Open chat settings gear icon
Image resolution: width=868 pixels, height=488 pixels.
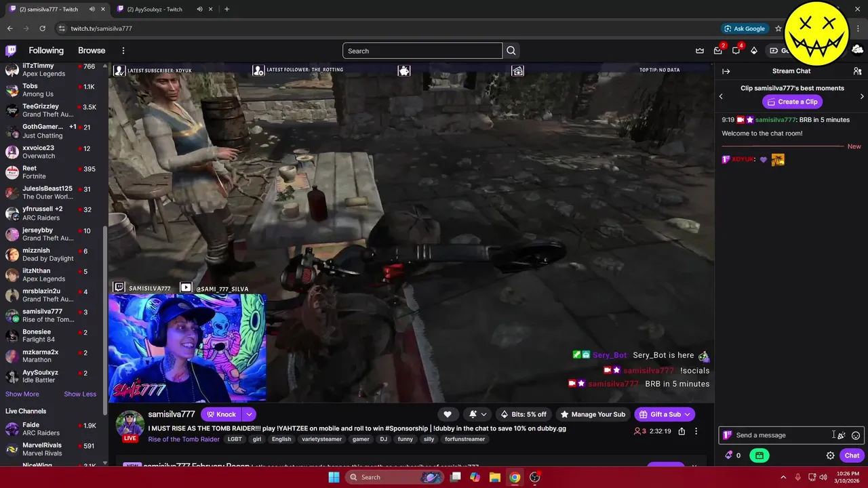(x=830, y=455)
